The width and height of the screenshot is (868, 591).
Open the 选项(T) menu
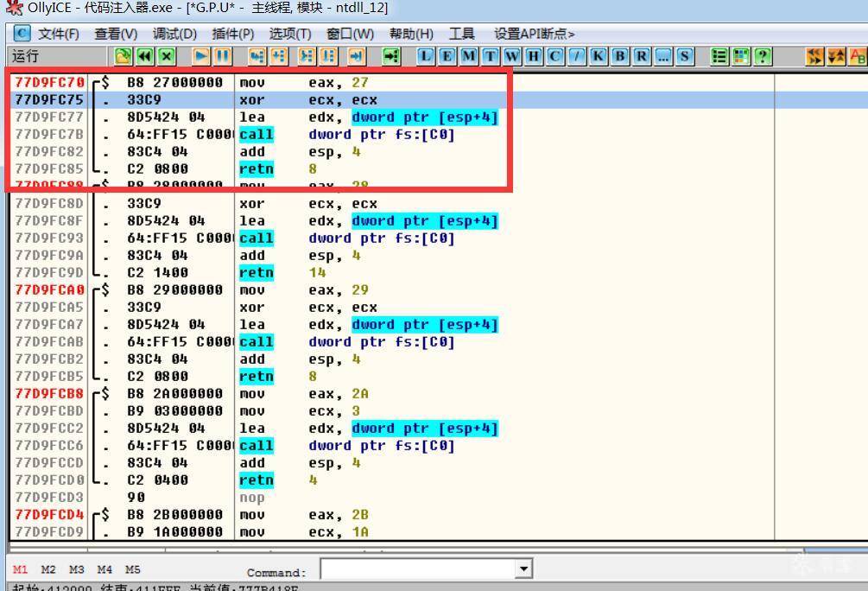click(290, 34)
